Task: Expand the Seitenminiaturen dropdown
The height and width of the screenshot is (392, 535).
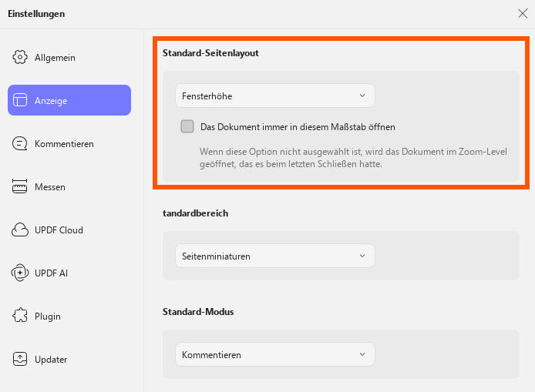Action: click(x=275, y=256)
